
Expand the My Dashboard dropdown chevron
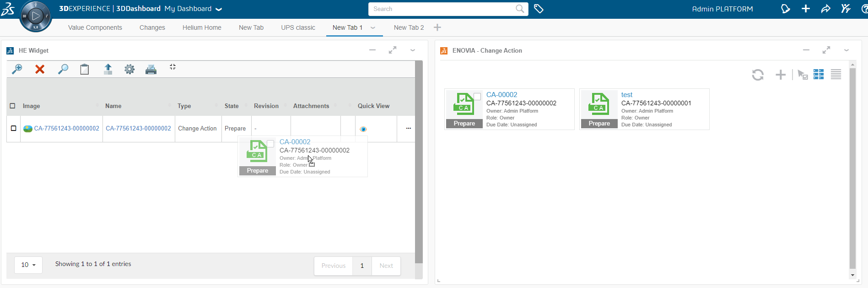click(x=219, y=9)
